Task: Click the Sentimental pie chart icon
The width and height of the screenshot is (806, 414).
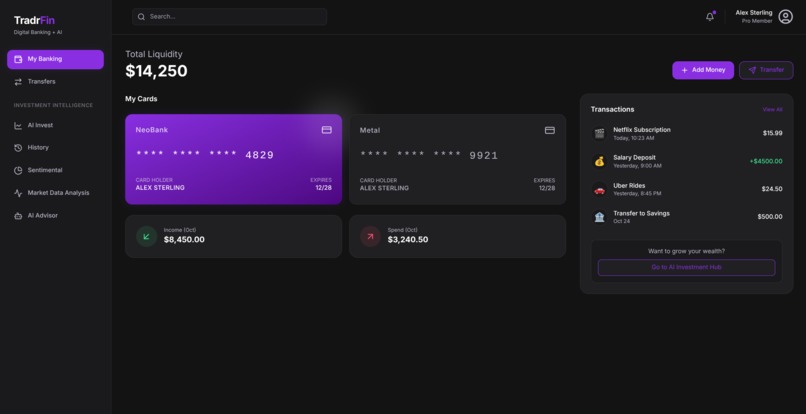Action: pyautogui.click(x=18, y=170)
